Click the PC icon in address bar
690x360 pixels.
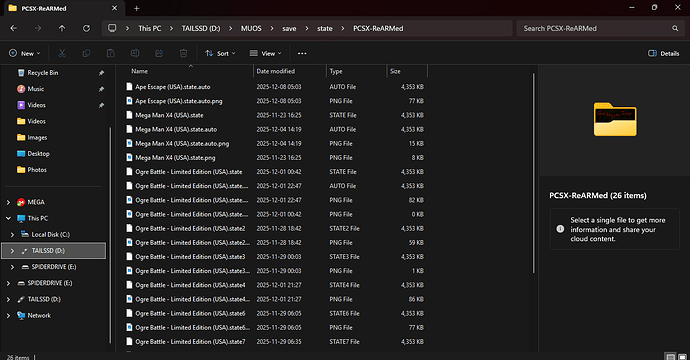tap(112, 28)
